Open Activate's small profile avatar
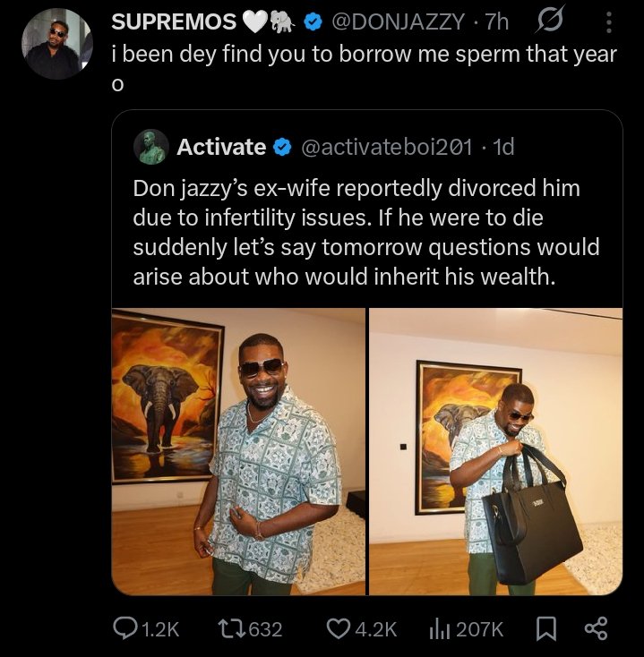Image resolution: width=644 pixels, height=657 pixels. (x=150, y=147)
